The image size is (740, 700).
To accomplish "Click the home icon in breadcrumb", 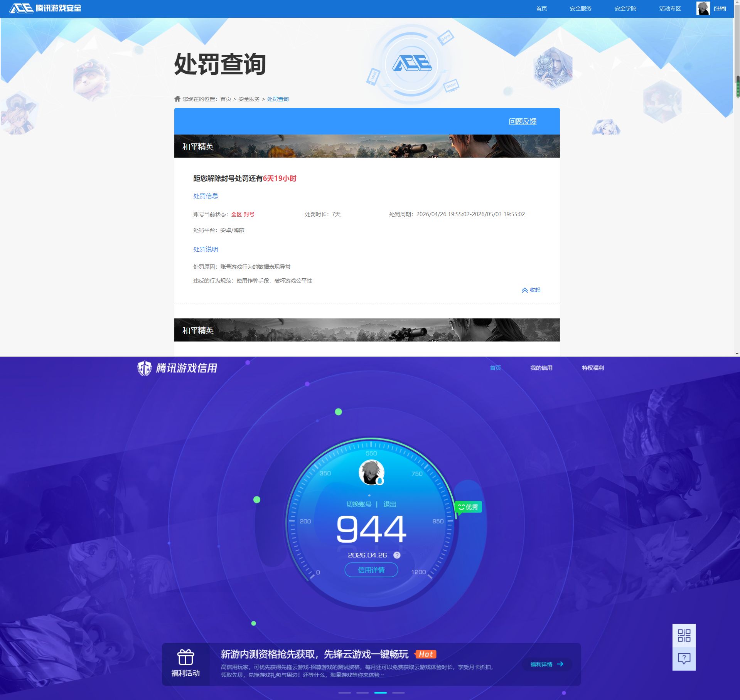I will (177, 99).
